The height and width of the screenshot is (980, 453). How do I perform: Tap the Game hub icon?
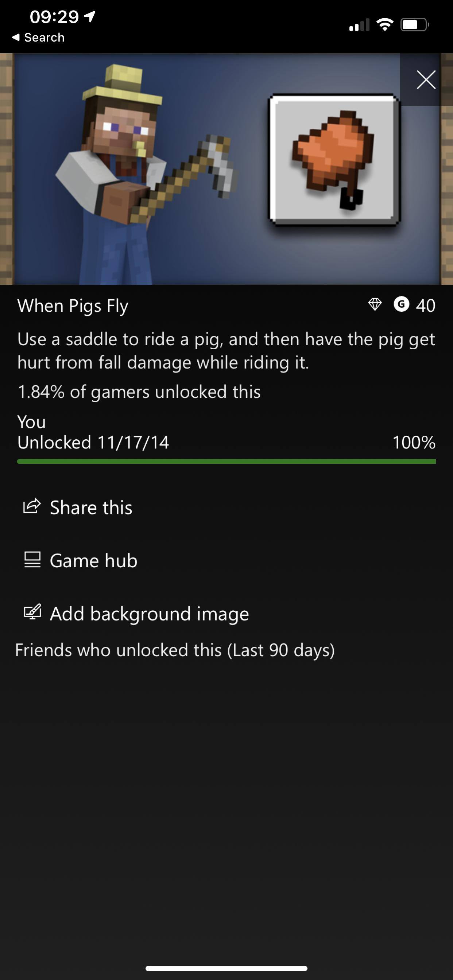[x=32, y=560]
